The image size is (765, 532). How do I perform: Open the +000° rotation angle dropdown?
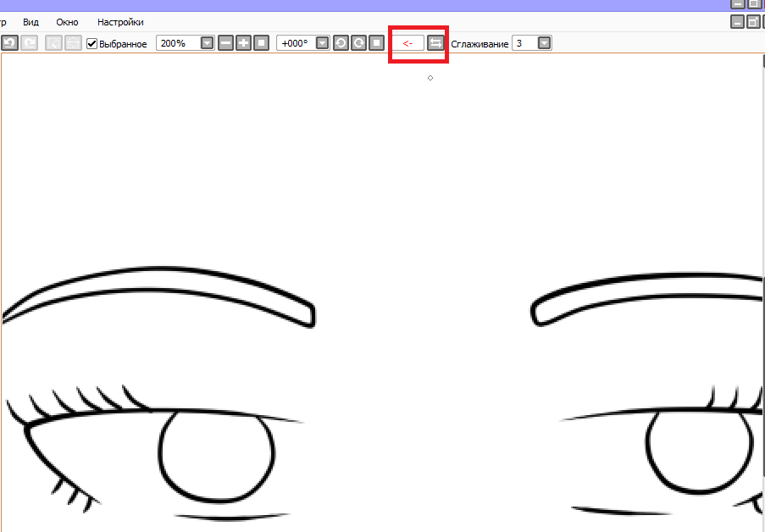(x=322, y=42)
